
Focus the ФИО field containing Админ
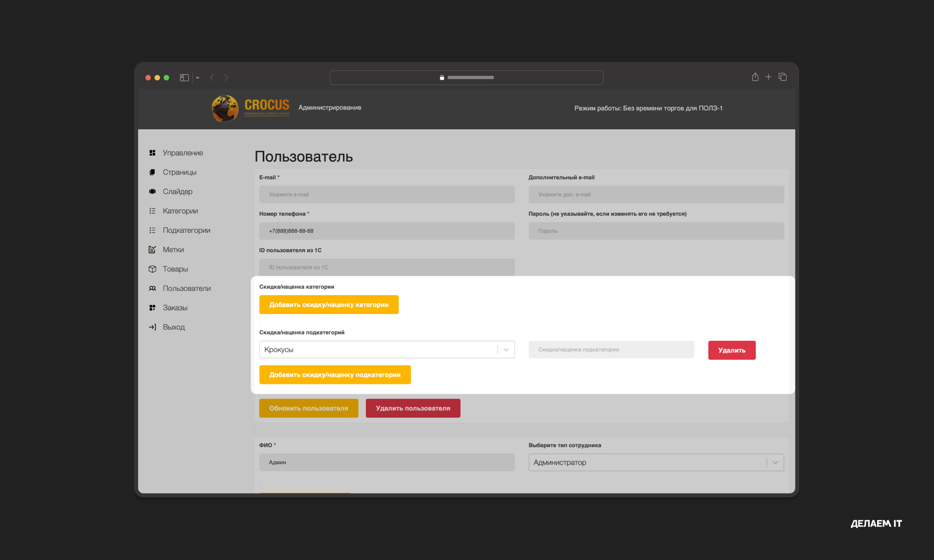click(387, 462)
